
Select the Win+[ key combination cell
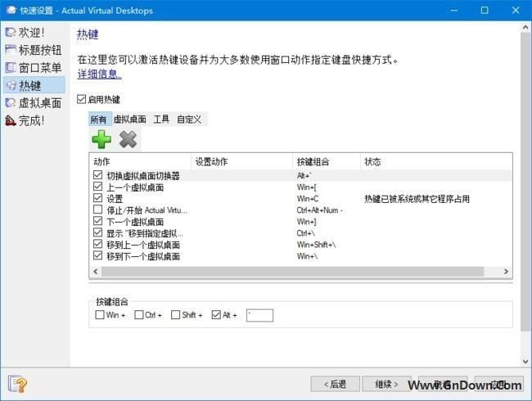306,187
